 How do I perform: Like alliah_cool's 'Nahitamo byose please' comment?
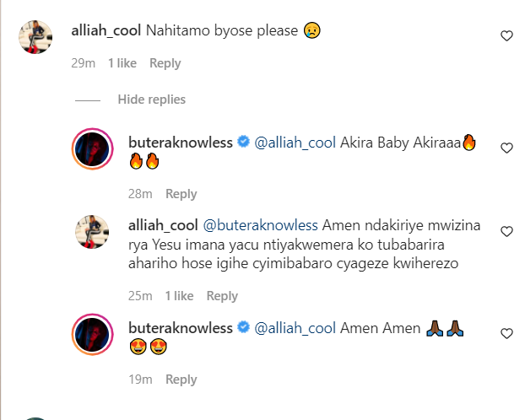[x=506, y=35]
